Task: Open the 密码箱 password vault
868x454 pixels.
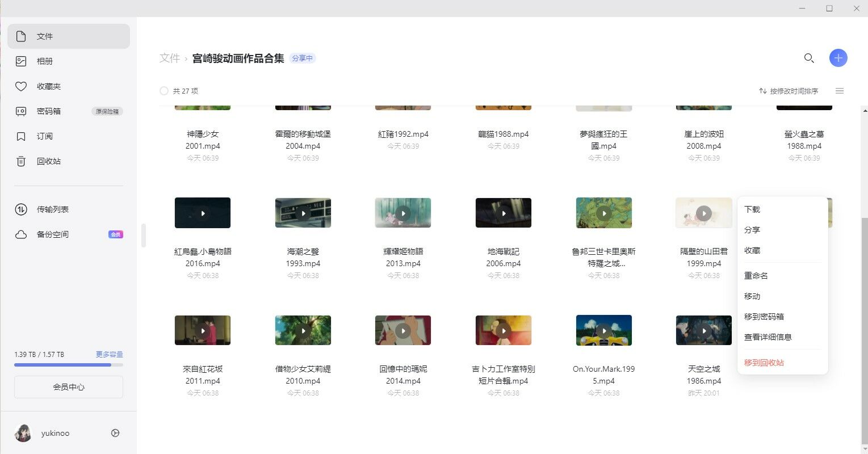Action: [49, 111]
